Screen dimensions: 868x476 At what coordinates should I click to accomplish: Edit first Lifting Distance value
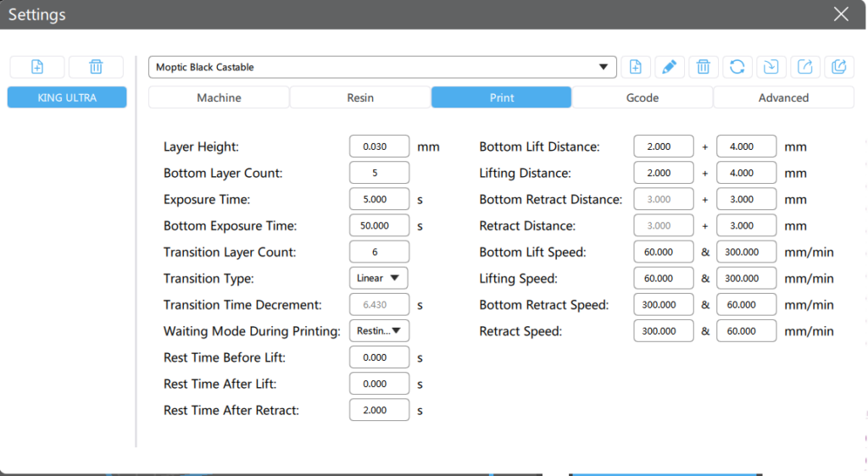pyautogui.click(x=664, y=173)
